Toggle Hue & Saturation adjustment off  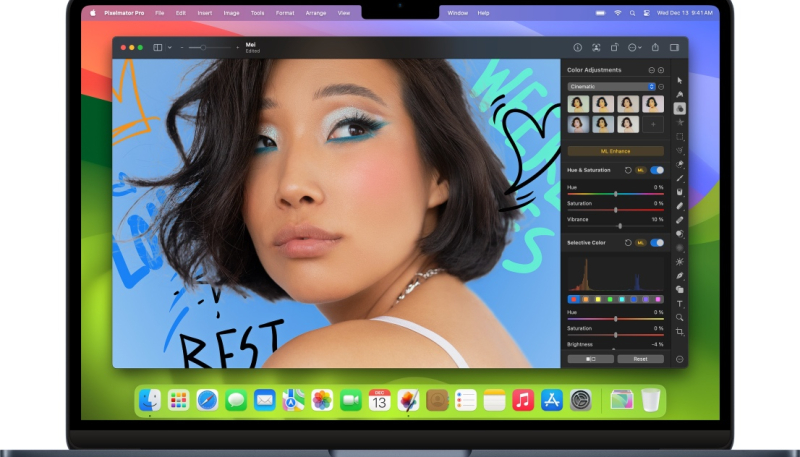(x=657, y=170)
